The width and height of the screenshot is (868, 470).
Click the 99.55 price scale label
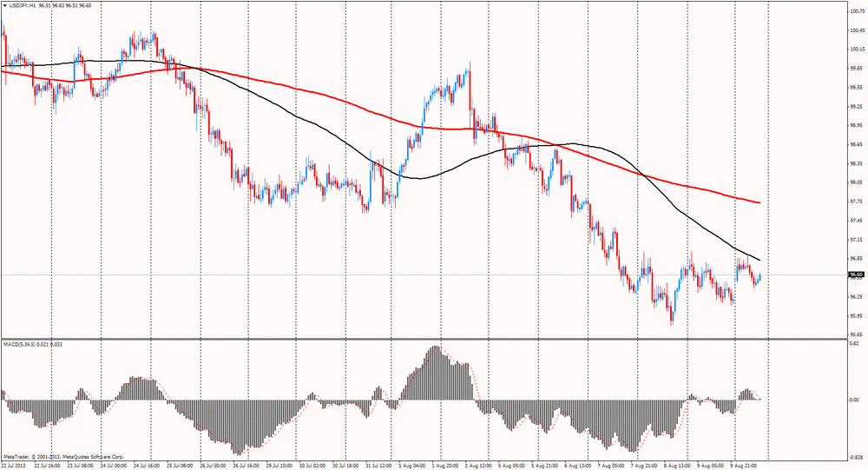[857, 88]
